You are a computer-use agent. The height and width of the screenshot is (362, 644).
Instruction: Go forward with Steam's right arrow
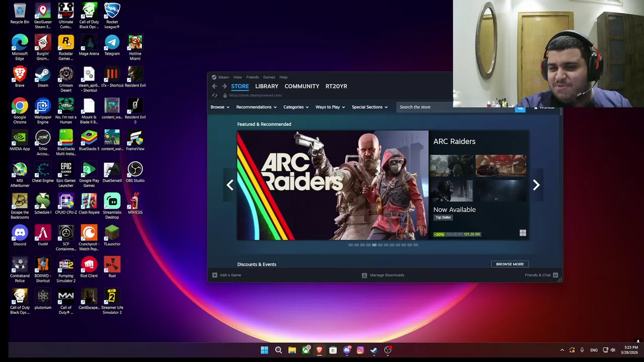coord(224,86)
